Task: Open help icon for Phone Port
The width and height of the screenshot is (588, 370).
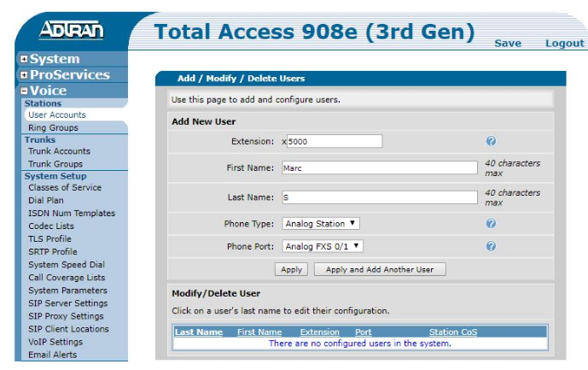Action: 491,246
